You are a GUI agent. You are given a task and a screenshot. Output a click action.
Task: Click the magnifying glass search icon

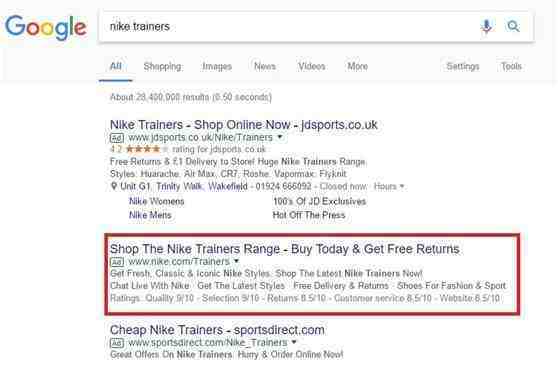513,26
